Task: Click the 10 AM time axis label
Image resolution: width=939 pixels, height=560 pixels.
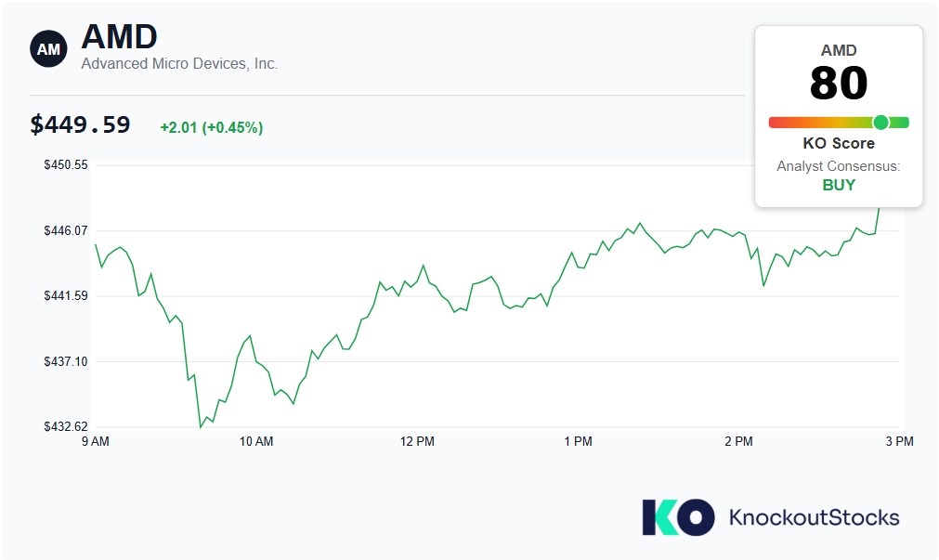Action: coord(256,441)
